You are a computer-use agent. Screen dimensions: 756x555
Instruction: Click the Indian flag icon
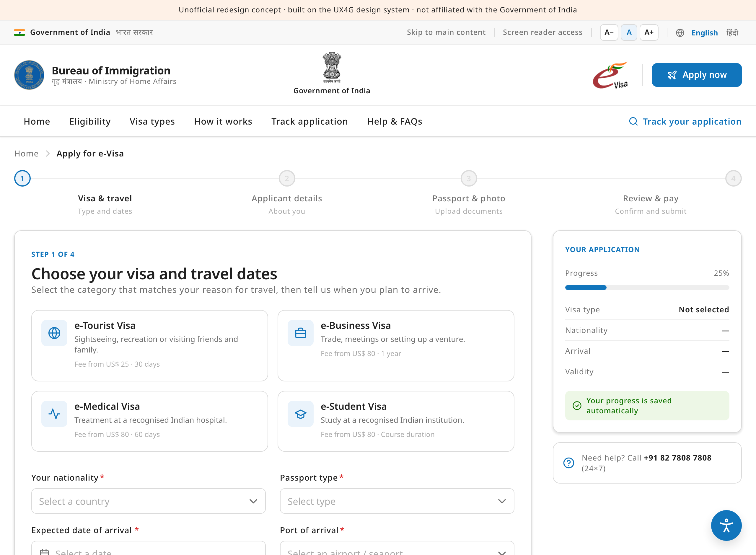[x=19, y=32]
